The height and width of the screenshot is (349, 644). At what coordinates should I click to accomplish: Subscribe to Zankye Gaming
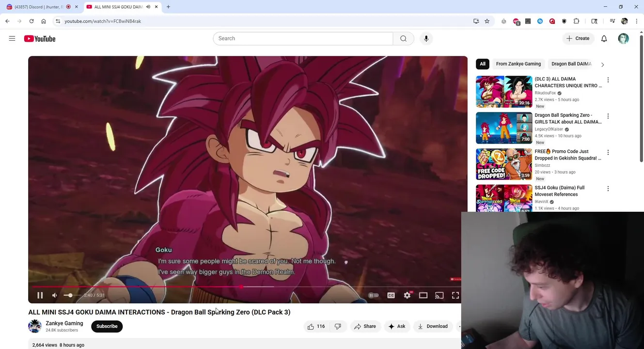pos(107,326)
